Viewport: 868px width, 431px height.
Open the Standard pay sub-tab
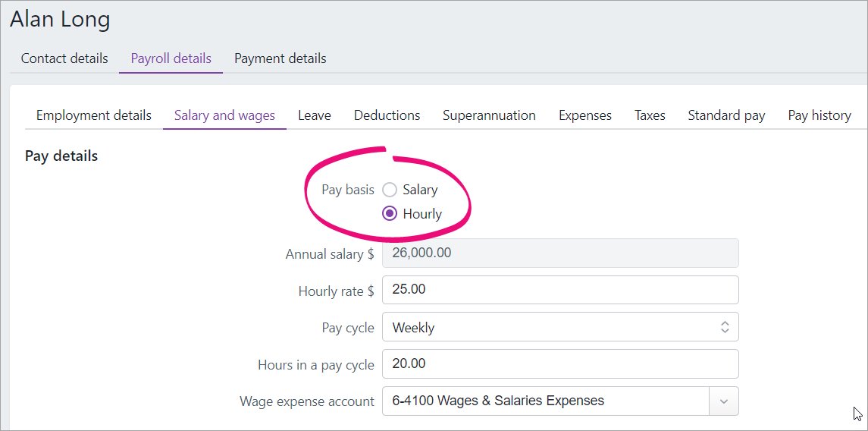pyautogui.click(x=726, y=115)
